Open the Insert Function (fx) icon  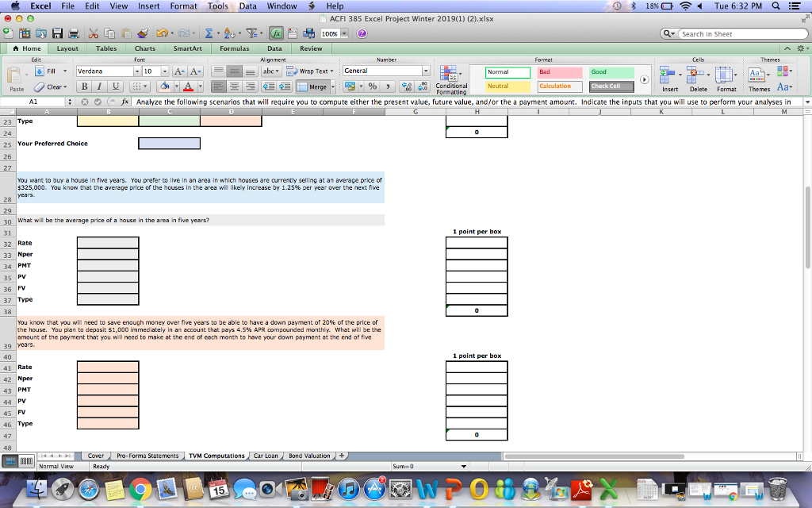(276, 34)
